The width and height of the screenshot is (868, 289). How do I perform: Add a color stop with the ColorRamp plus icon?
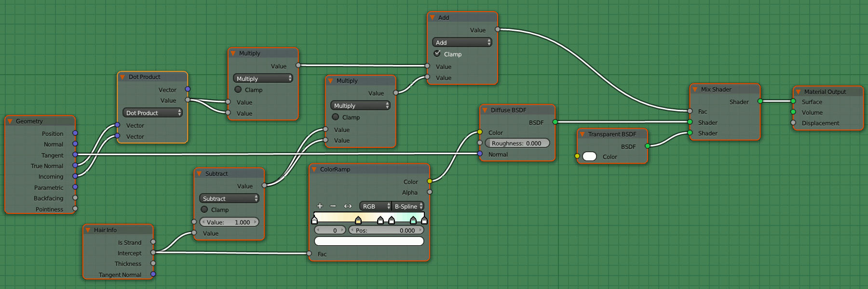pyautogui.click(x=320, y=206)
